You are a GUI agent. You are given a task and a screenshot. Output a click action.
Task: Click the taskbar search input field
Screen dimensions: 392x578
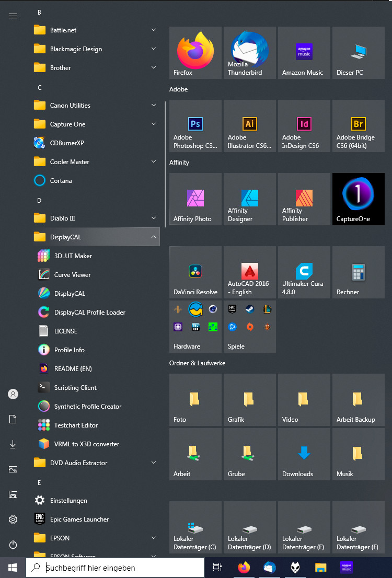pyautogui.click(x=114, y=568)
